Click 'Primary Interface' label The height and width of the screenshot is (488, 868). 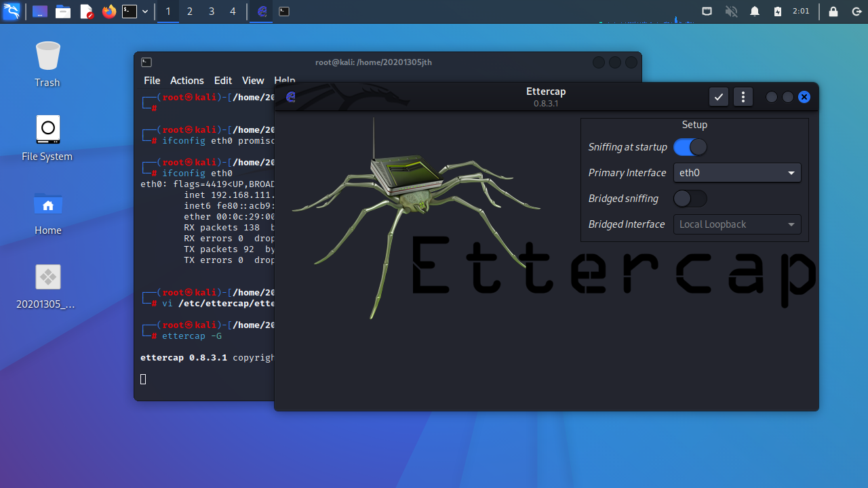(627, 173)
